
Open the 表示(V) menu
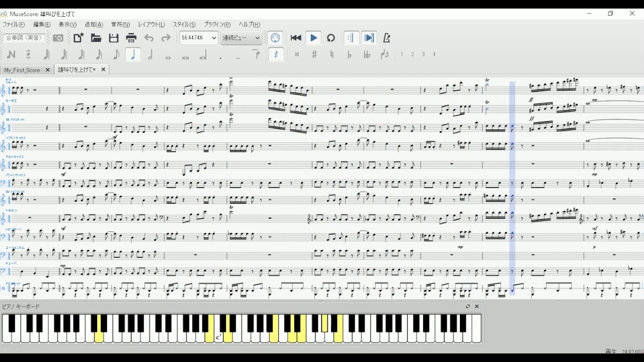(x=68, y=24)
